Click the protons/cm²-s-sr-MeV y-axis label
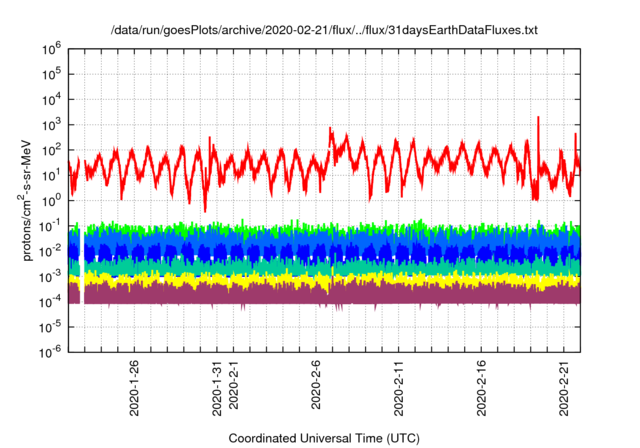Viewport: 640px width, 448px height. click(x=30, y=200)
